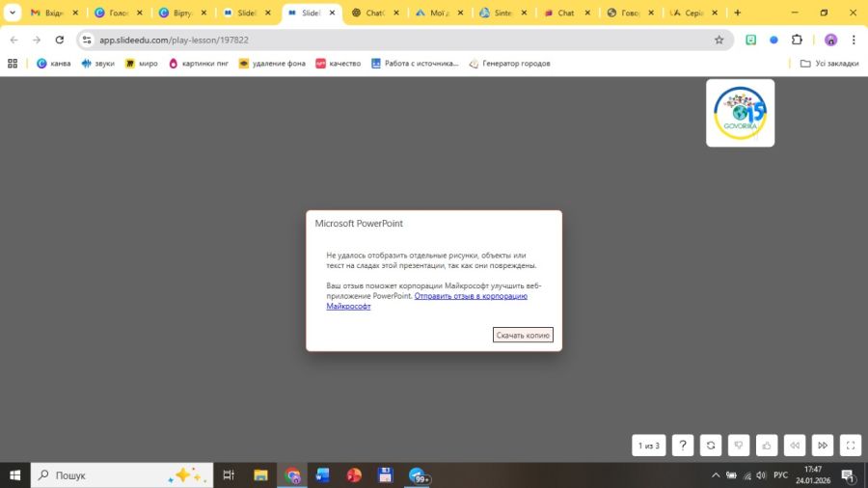Go to previous slide with rewind arrows

point(794,445)
